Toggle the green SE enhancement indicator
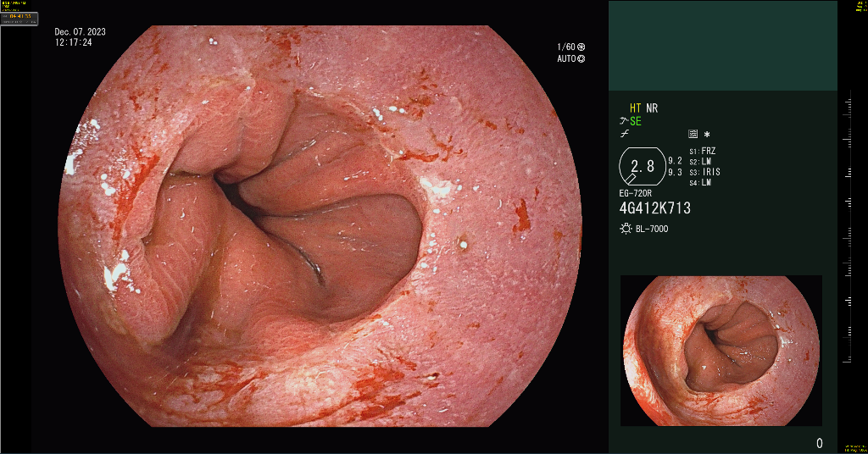 point(636,121)
